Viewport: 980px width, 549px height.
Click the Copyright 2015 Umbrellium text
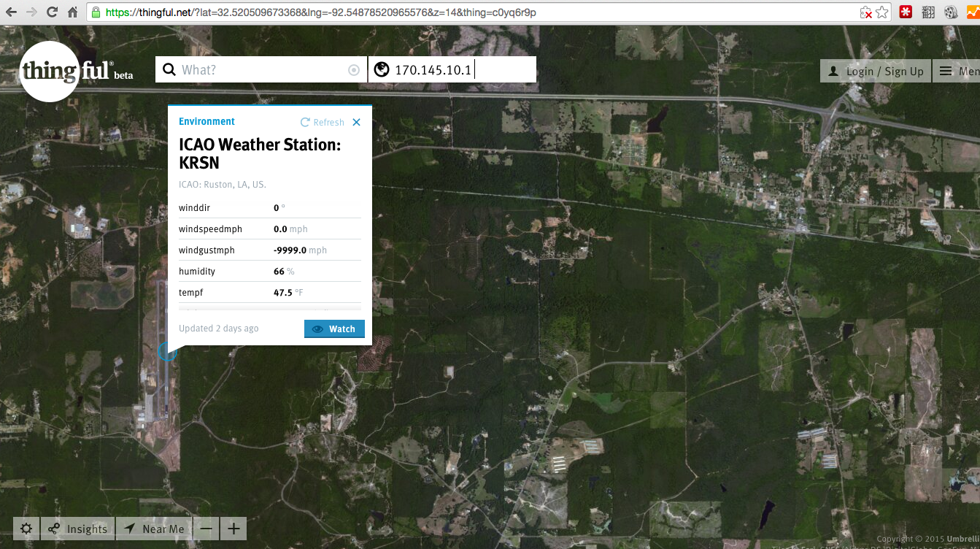927,539
